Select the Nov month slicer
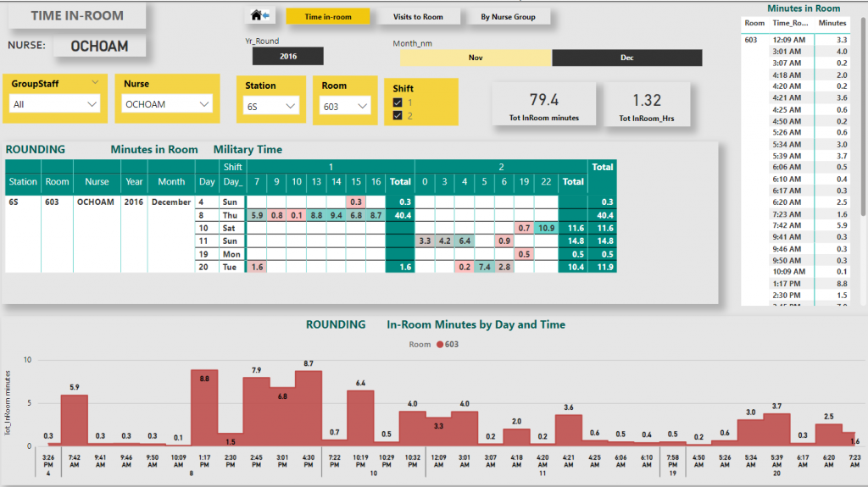The width and height of the screenshot is (868, 487). (476, 58)
